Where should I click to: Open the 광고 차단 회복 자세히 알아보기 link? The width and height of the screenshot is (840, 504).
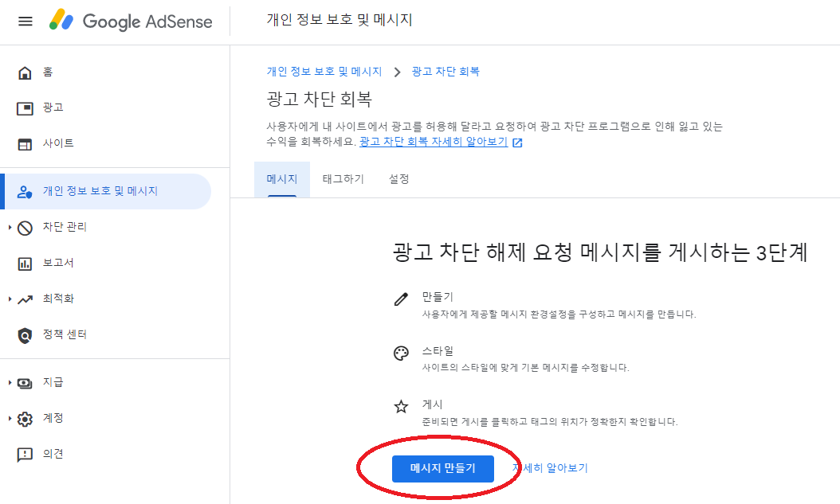(434, 142)
